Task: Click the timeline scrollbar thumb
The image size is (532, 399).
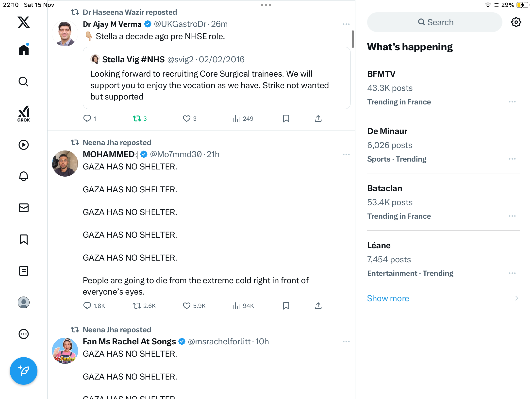Action: tap(353, 39)
